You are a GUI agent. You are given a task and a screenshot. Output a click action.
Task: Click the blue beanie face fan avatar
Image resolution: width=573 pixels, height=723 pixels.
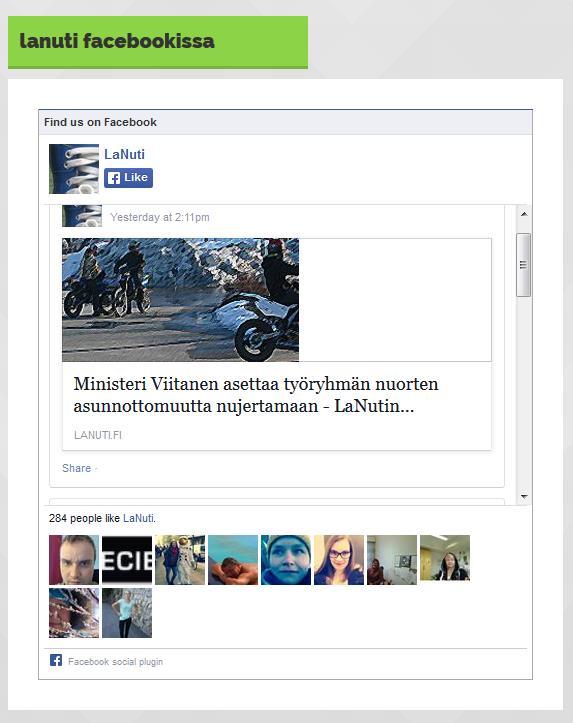[286, 560]
